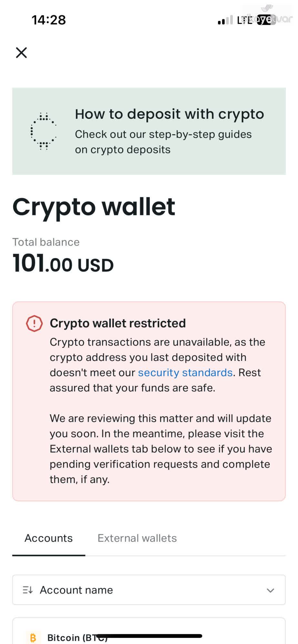
Task: Switch to the External wallets tab
Action: [x=137, y=538]
